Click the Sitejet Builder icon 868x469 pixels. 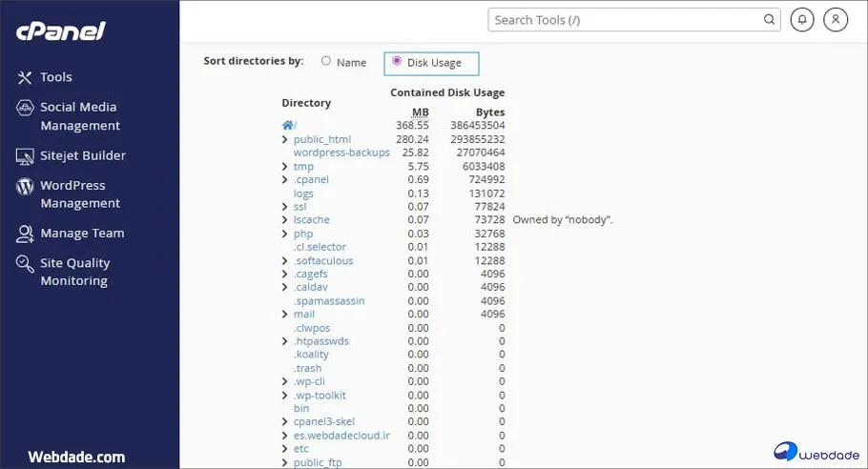point(25,155)
